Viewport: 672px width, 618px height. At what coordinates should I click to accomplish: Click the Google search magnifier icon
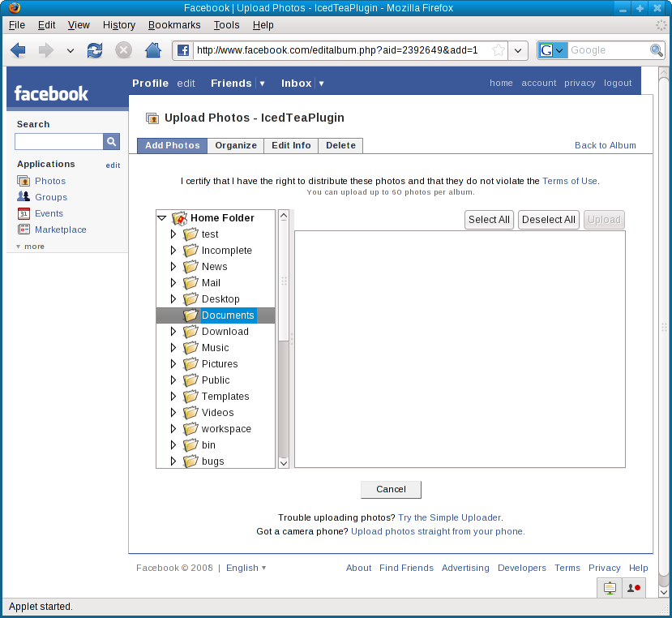click(x=656, y=50)
